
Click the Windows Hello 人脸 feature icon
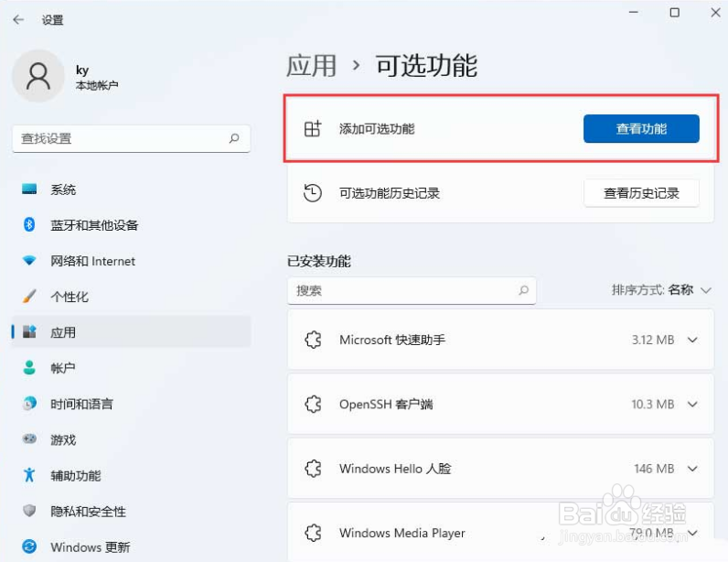pos(313,468)
